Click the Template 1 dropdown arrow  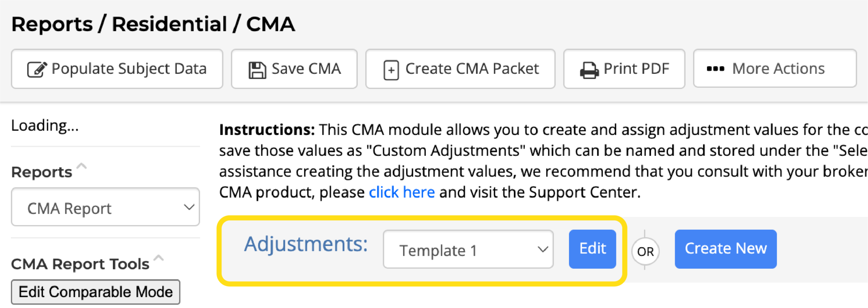pos(543,250)
